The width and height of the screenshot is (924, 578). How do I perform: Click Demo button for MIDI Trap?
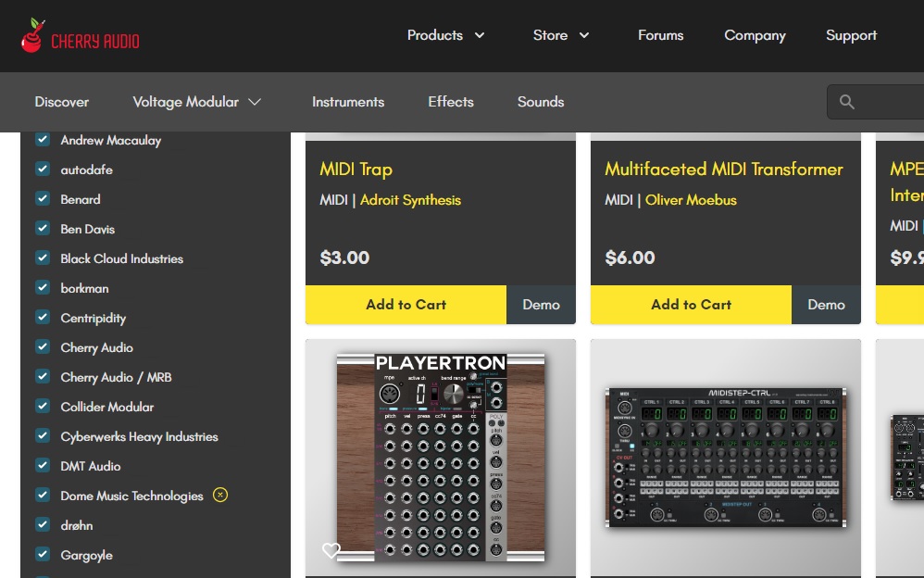[x=541, y=305]
